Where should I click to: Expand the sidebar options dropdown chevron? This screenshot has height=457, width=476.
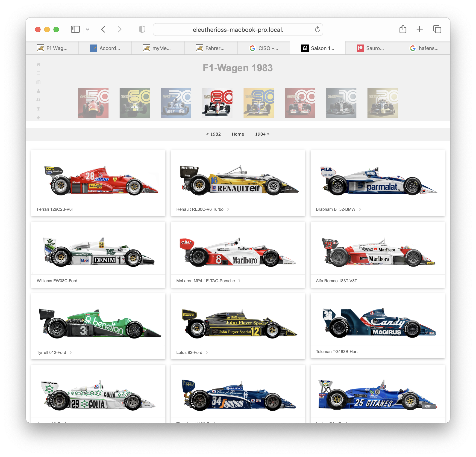[88, 30]
